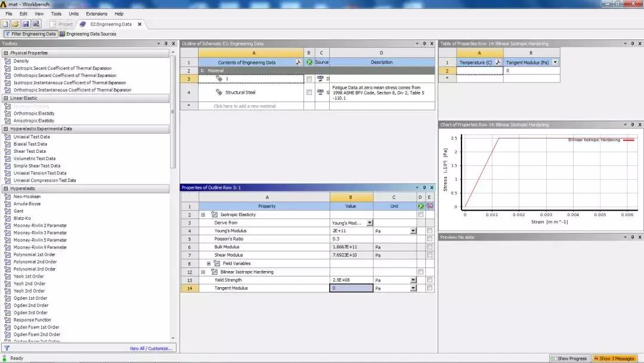
Task: Switch to the Project tab
Action: pos(61,24)
